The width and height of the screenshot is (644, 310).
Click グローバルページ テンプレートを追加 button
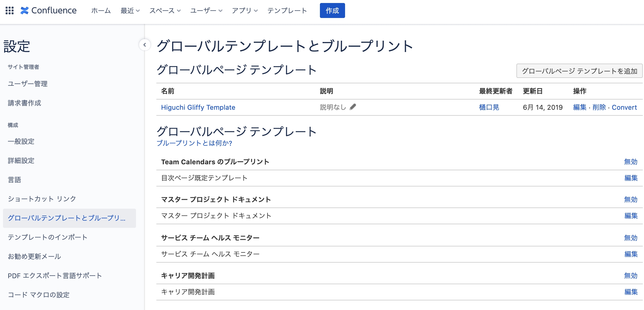579,71
